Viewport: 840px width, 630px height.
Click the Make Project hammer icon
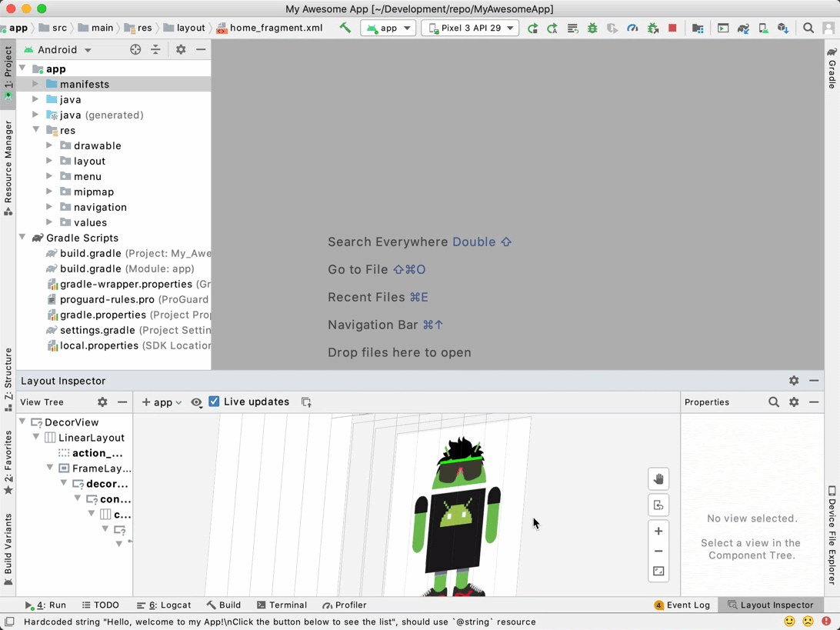(345, 28)
